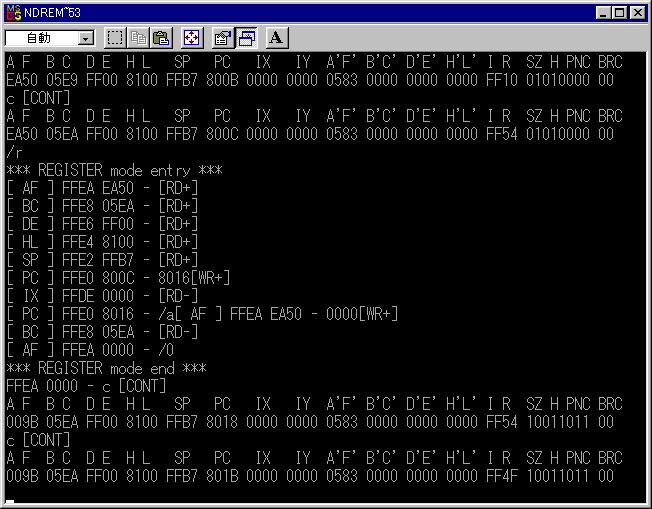Screen dimensions: 652x509
Task: Maximize the NDREM~53 window
Action: coord(620,13)
